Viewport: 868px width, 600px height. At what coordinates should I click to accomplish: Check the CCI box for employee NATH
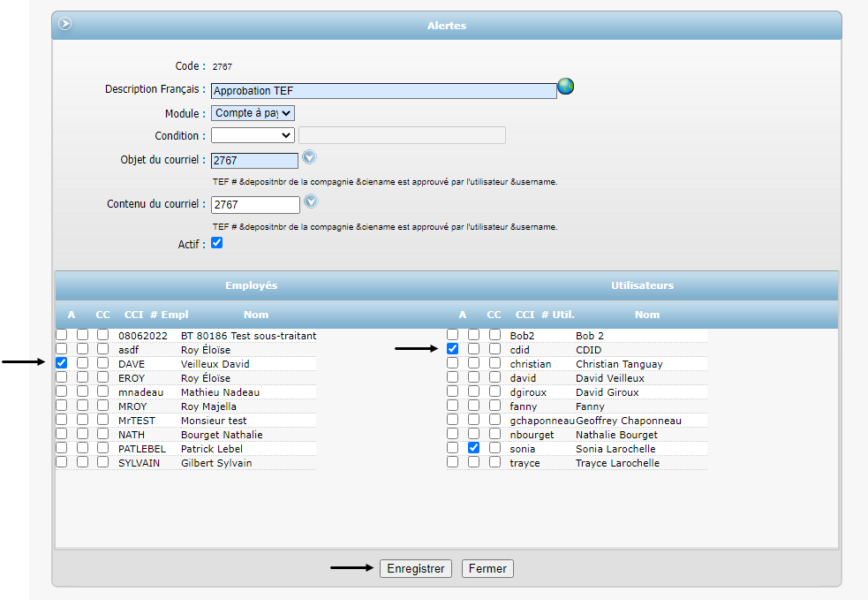tap(103, 434)
